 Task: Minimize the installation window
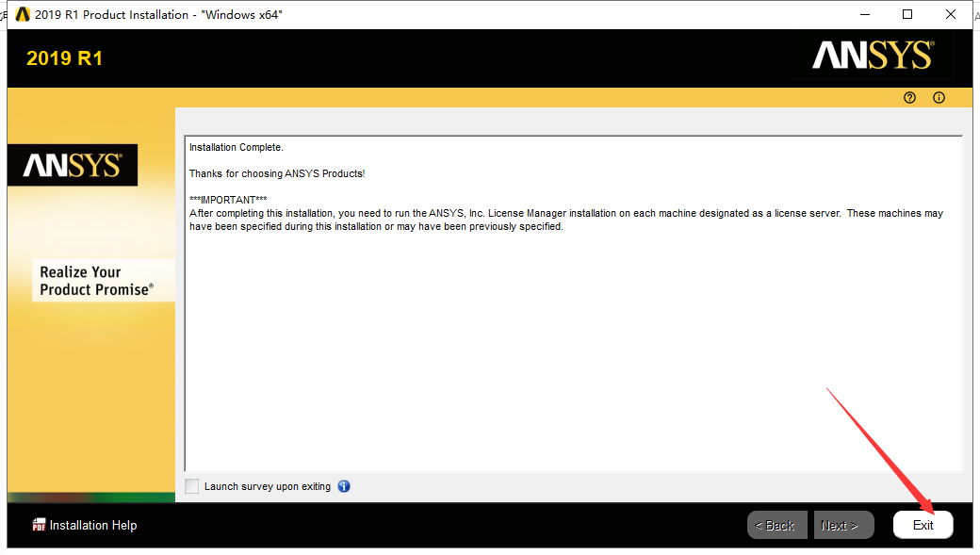point(865,14)
